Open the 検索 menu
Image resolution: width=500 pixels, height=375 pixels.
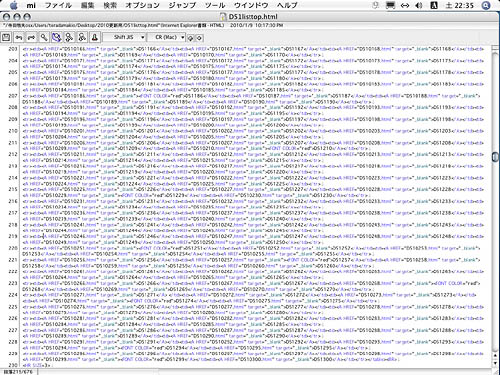(x=110, y=5)
